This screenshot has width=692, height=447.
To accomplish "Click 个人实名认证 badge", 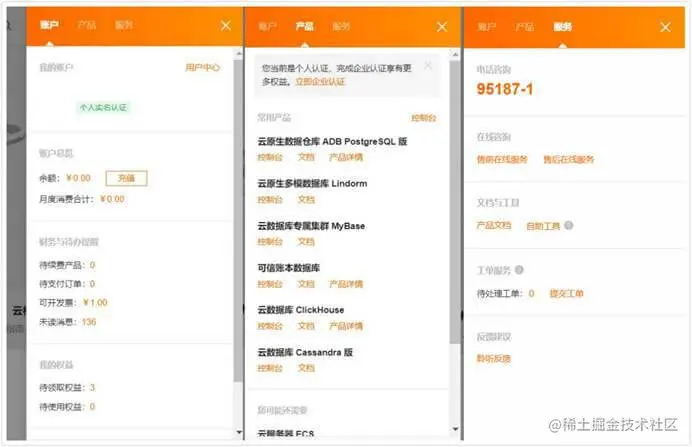I will 103,107.
